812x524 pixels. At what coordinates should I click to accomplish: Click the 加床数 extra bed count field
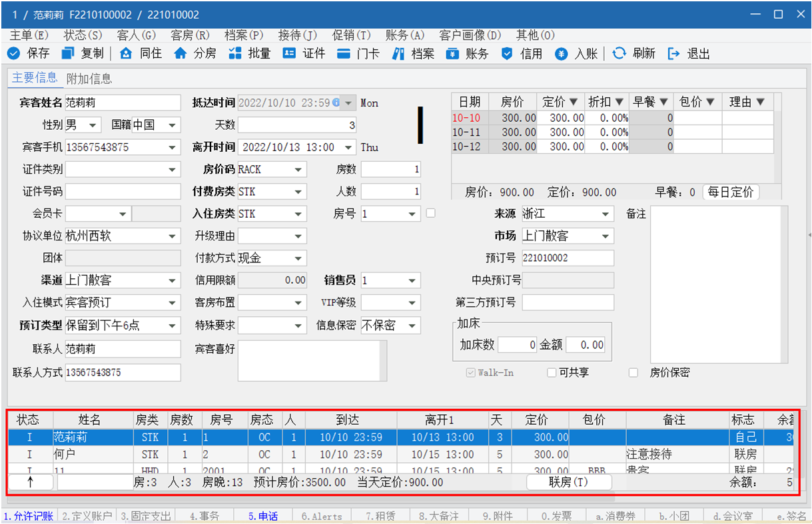[x=517, y=345]
